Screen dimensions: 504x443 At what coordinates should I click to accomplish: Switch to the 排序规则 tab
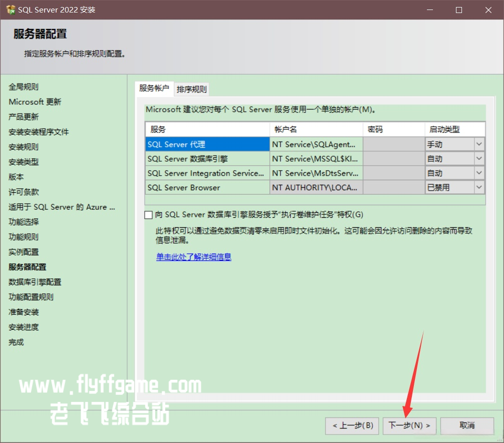point(192,90)
